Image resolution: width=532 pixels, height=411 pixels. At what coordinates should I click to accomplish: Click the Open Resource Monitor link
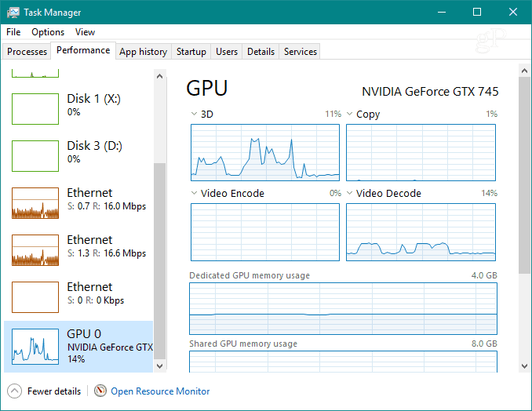pyautogui.click(x=160, y=391)
